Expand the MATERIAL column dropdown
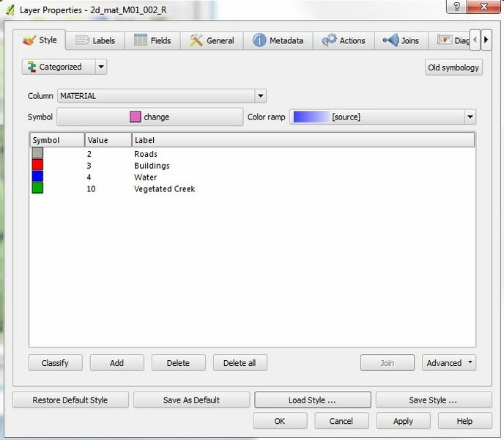Viewport: 504px width, 440px height. [x=260, y=96]
